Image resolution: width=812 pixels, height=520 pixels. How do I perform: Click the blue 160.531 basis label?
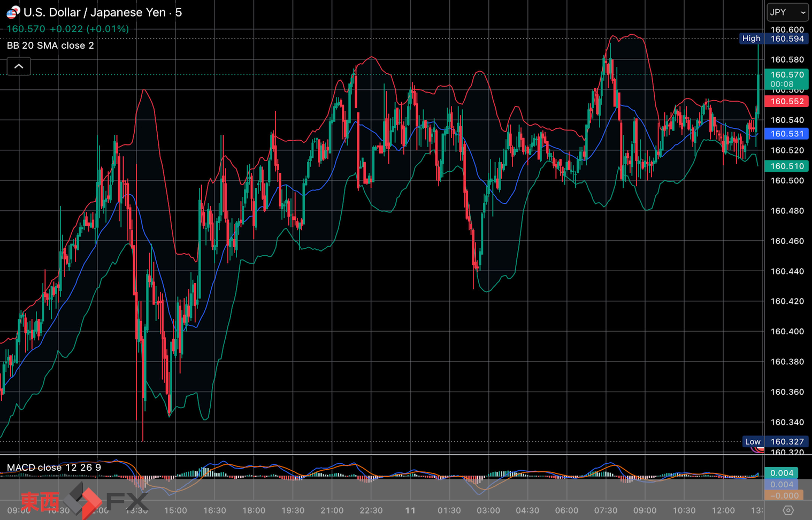[786, 134]
